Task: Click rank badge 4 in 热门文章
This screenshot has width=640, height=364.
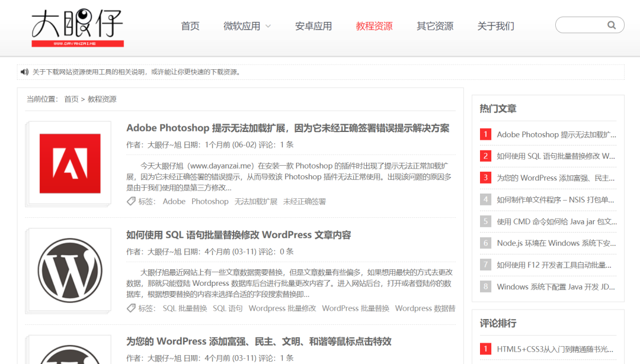Action: pos(485,199)
